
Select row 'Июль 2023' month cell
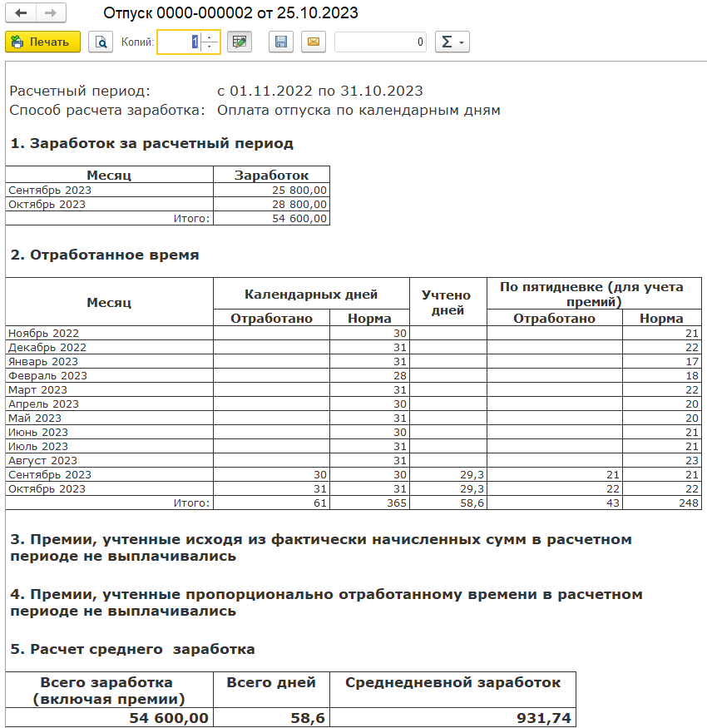[x=110, y=446]
